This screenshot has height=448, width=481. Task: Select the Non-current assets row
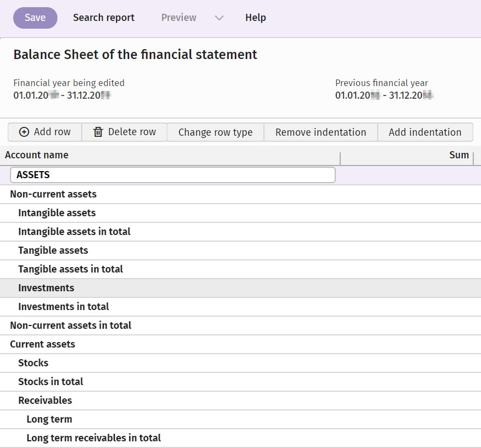point(241,194)
